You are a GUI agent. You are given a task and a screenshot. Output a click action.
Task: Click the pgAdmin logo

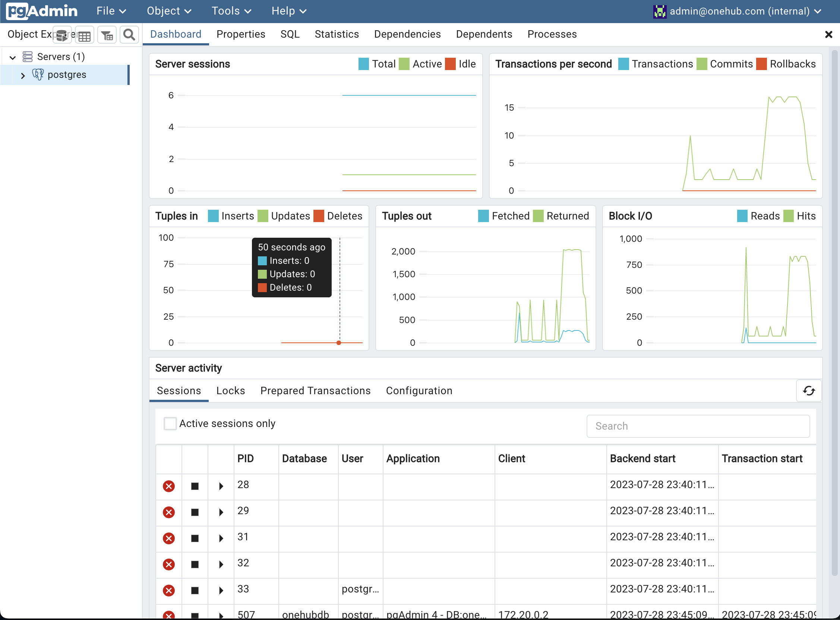pos(42,11)
